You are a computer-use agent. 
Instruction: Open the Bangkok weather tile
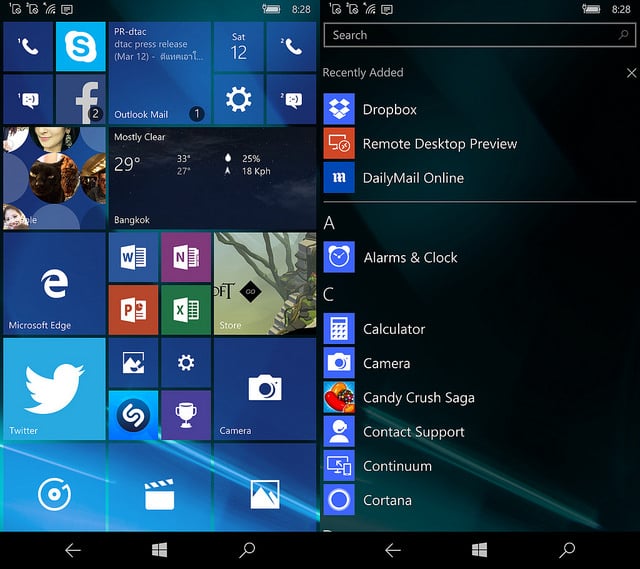pyautogui.click(x=212, y=178)
